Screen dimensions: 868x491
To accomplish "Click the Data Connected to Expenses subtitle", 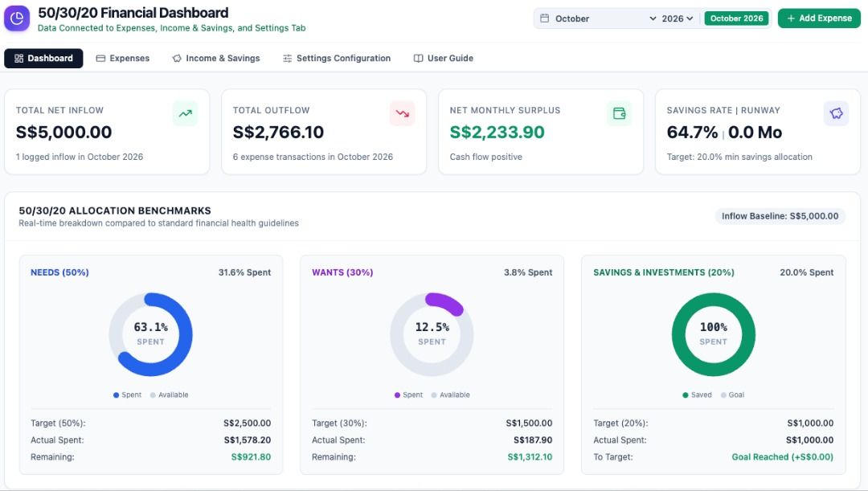I will tap(172, 27).
